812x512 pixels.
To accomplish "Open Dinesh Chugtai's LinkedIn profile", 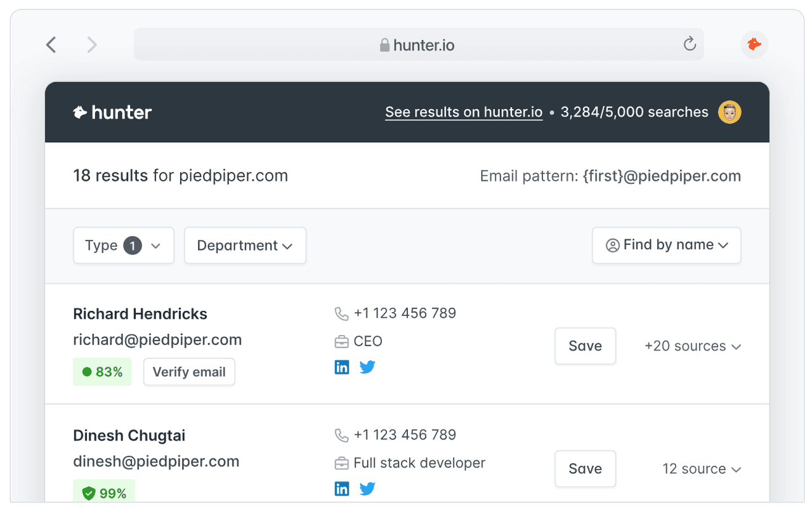I will (x=342, y=489).
